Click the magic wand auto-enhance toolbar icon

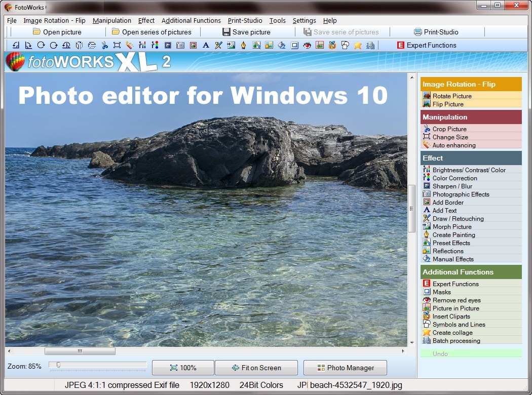pos(130,45)
